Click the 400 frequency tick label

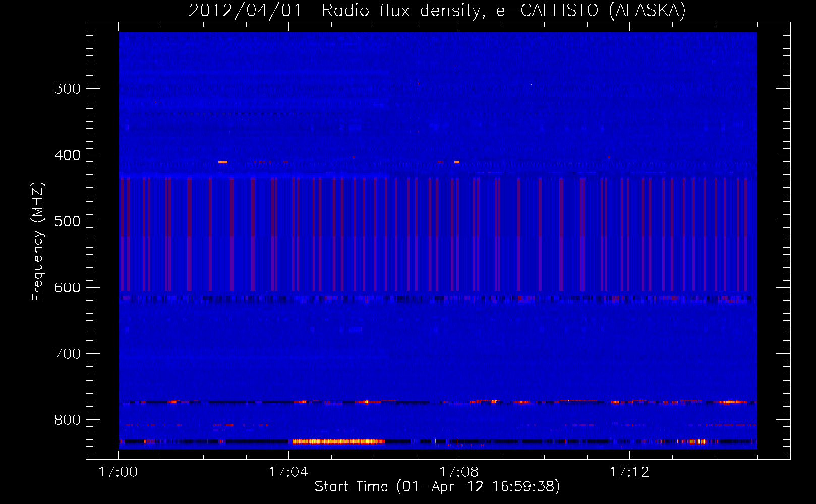point(68,155)
